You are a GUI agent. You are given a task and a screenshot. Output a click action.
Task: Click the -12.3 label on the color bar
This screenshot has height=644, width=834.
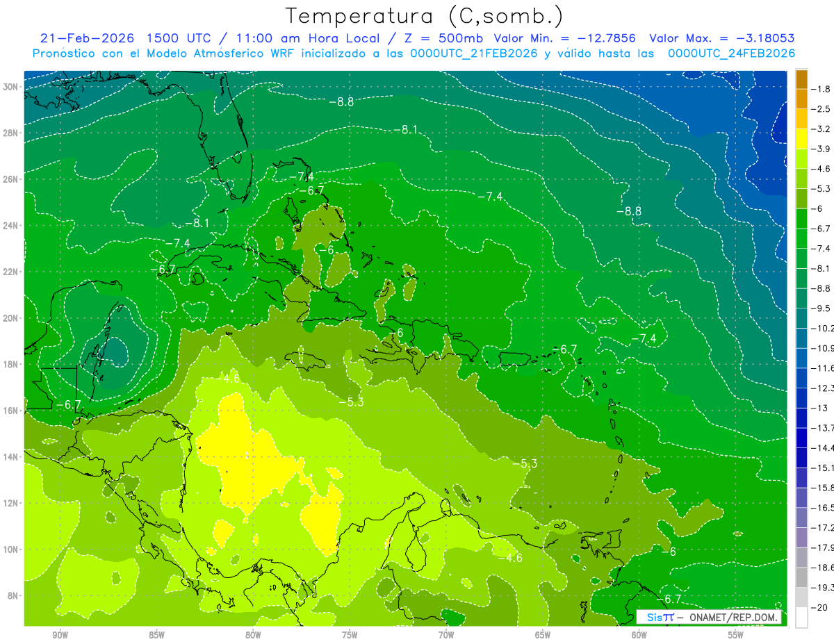click(x=824, y=388)
